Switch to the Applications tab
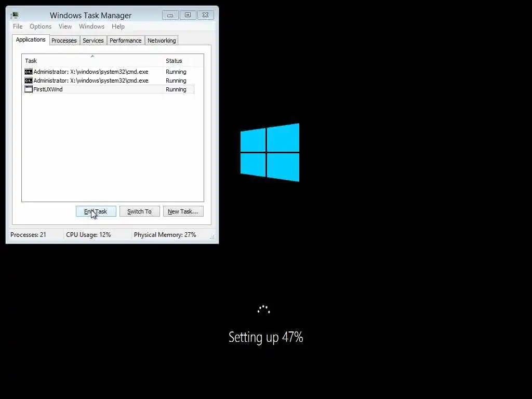Screen dimensions: 532x399 click(31, 39)
